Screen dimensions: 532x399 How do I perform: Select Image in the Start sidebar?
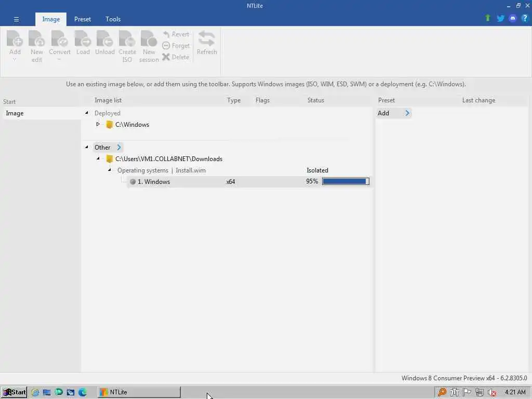coord(42,113)
